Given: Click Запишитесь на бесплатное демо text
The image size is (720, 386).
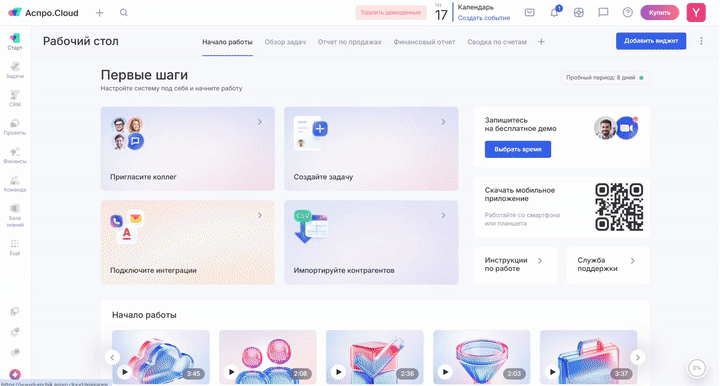Looking at the screenshot, I should pos(520,124).
